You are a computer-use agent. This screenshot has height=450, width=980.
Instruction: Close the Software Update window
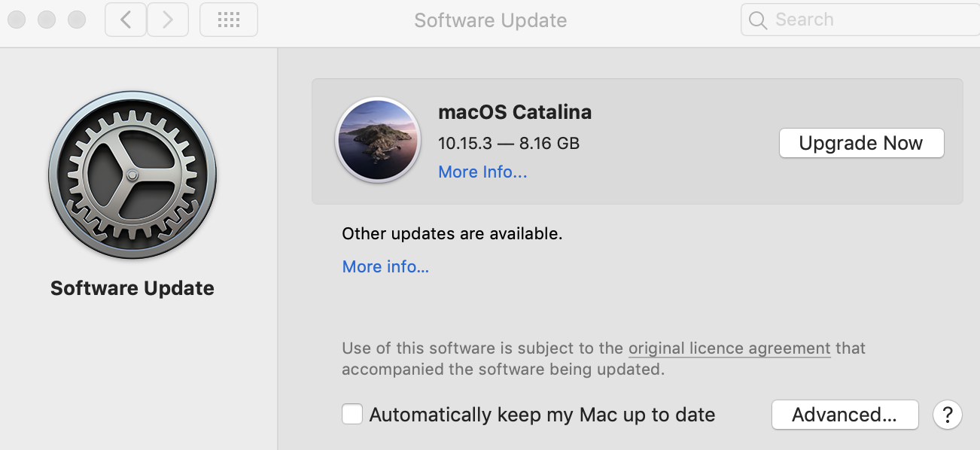click(17, 20)
